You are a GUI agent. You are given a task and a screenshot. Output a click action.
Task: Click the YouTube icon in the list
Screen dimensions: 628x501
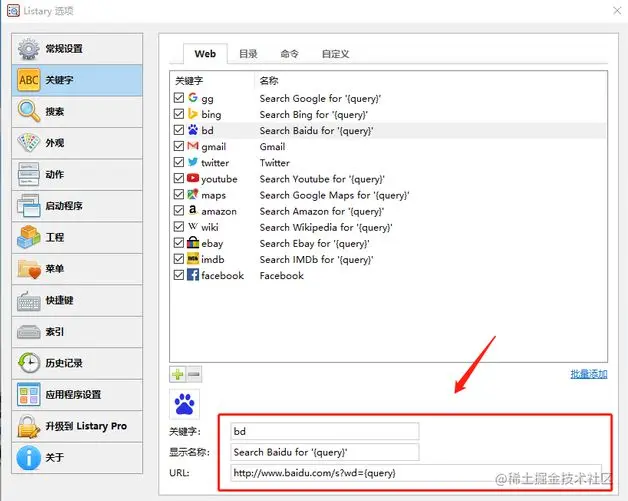pos(193,178)
